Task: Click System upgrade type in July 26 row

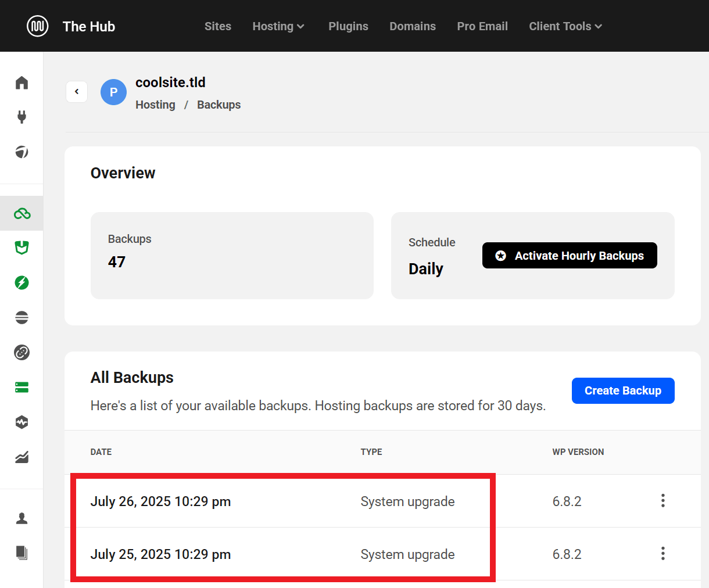Action: click(x=408, y=501)
